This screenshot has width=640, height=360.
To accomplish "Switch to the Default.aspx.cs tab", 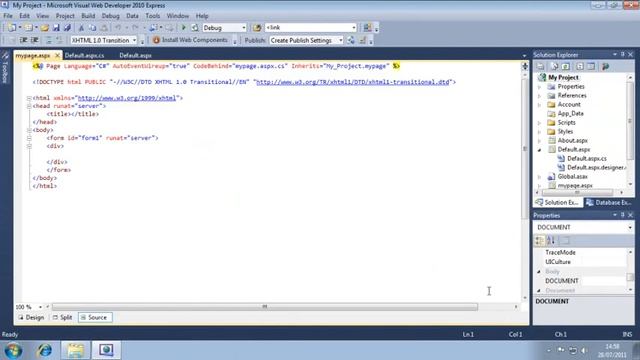I will [x=84, y=55].
